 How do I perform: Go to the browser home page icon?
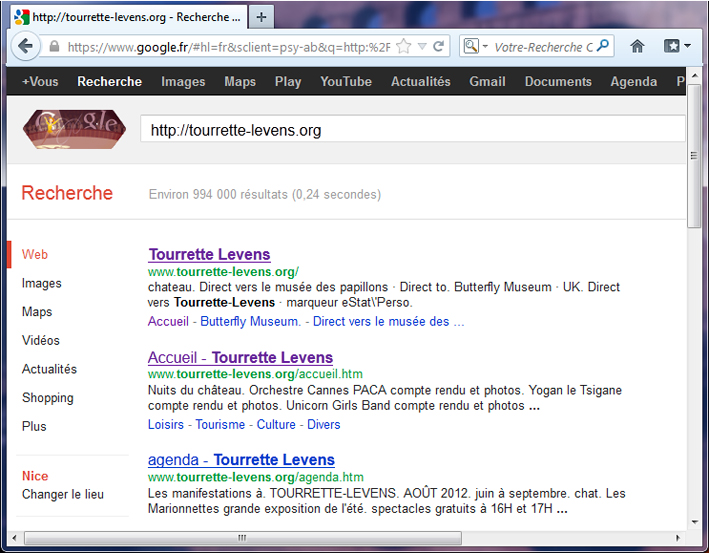click(637, 46)
